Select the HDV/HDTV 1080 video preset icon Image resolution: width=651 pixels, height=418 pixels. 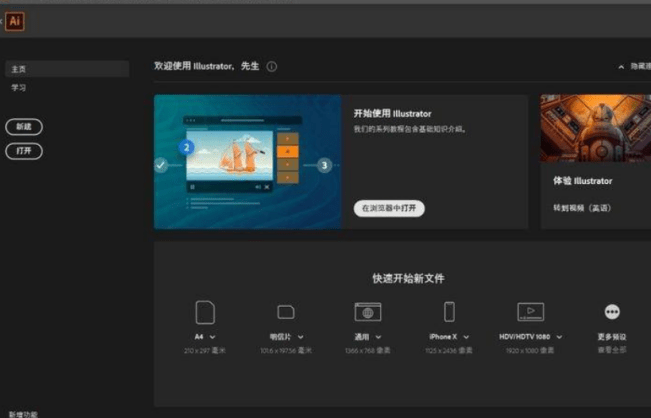(x=531, y=312)
